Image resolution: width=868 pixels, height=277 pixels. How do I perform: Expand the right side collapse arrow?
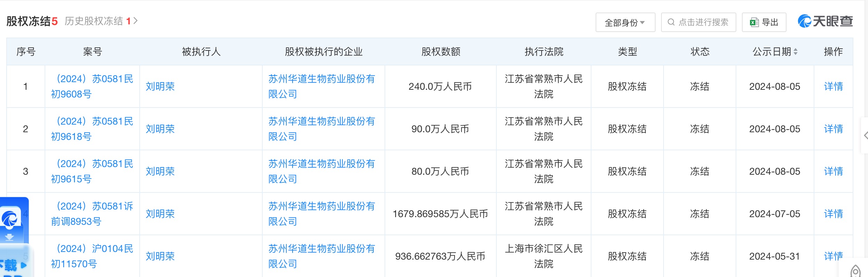(865, 135)
